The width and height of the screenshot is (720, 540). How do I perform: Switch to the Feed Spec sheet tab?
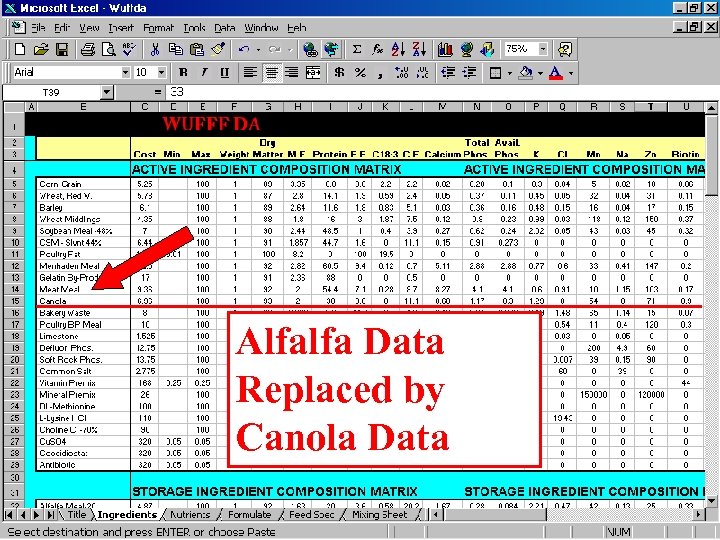(312, 515)
